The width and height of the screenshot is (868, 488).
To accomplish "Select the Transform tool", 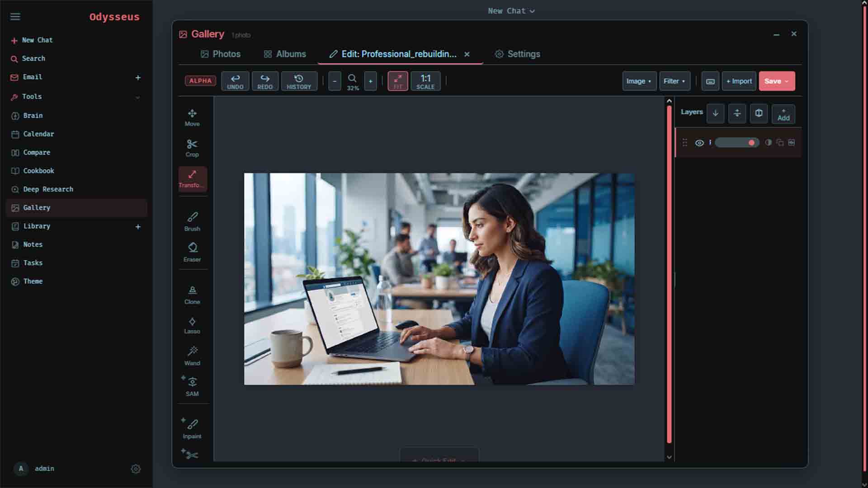I will (x=192, y=179).
